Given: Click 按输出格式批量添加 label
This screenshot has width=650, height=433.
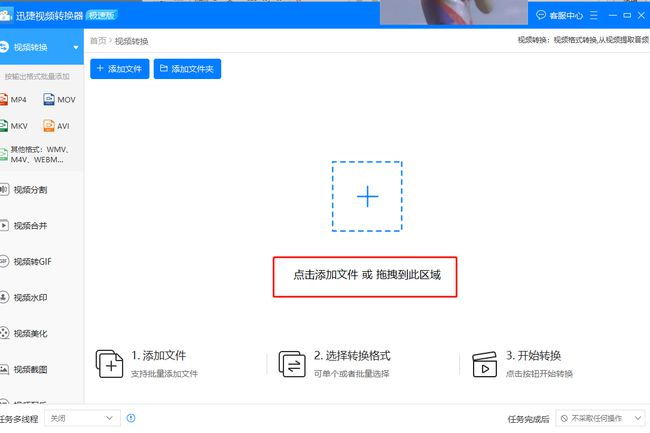Looking at the screenshot, I should click(37, 76).
